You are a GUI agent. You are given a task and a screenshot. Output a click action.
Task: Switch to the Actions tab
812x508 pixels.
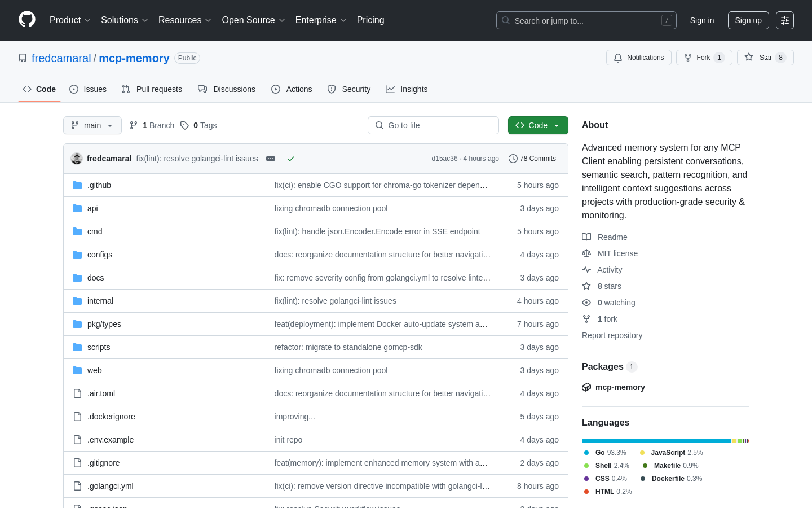292,89
